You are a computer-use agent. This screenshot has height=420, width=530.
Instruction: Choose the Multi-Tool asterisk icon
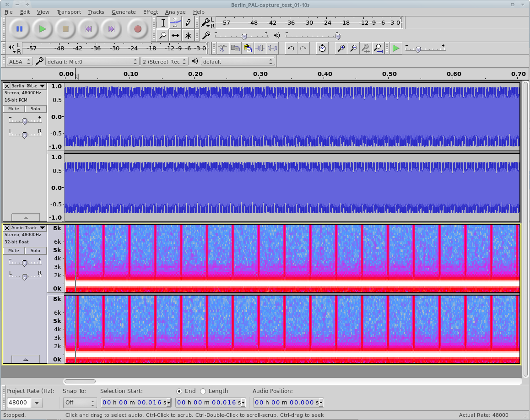188,35
